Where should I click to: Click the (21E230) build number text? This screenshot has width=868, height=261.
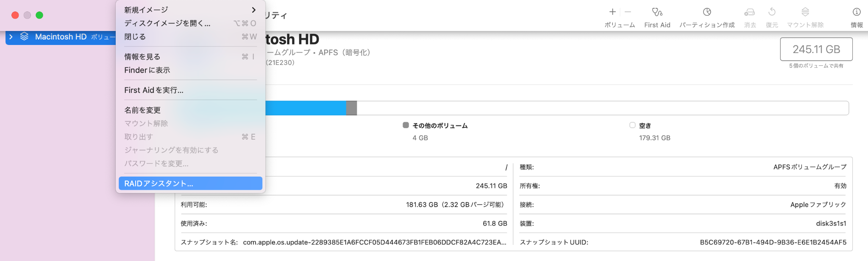point(280,63)
